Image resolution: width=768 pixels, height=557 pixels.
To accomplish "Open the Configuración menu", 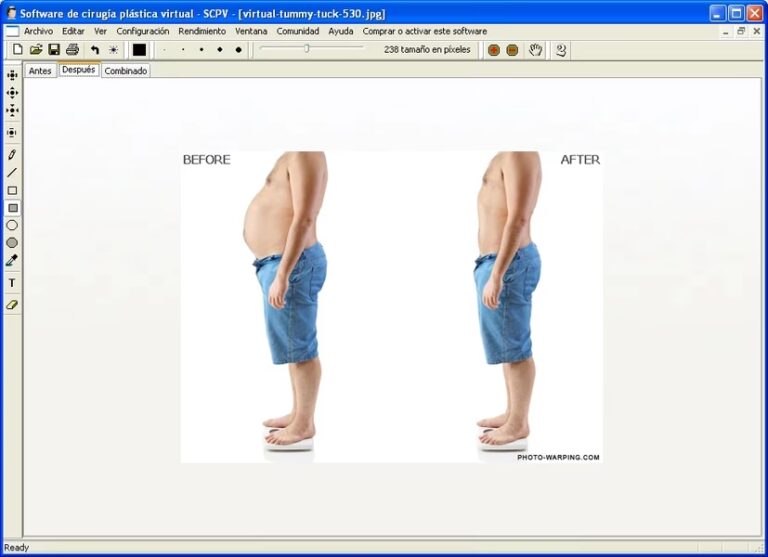I will [143, 31].
